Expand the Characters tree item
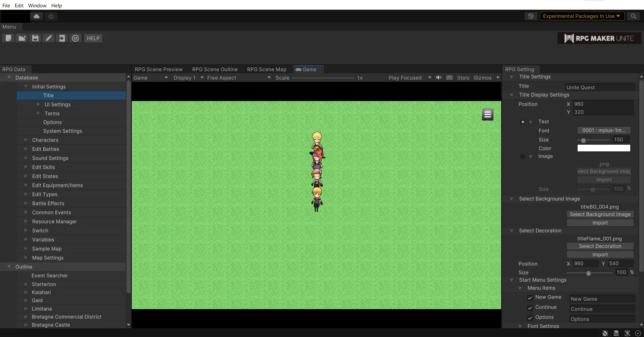644x337 pixels. pos(26,140)
